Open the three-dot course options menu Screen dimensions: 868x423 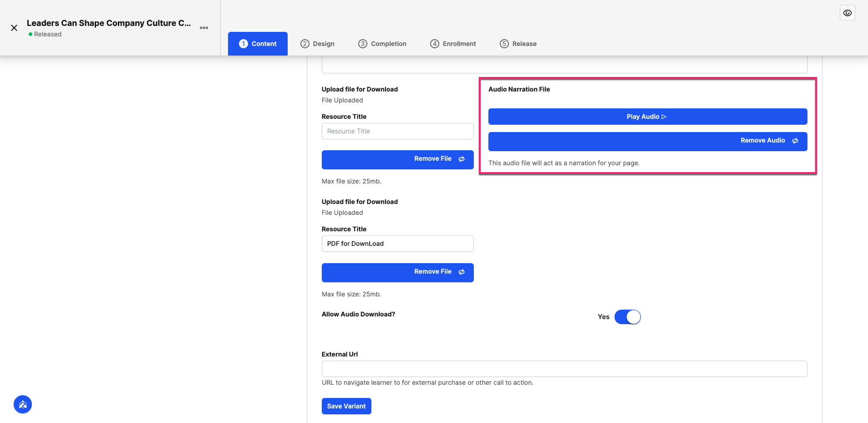(x=204, y=28)
